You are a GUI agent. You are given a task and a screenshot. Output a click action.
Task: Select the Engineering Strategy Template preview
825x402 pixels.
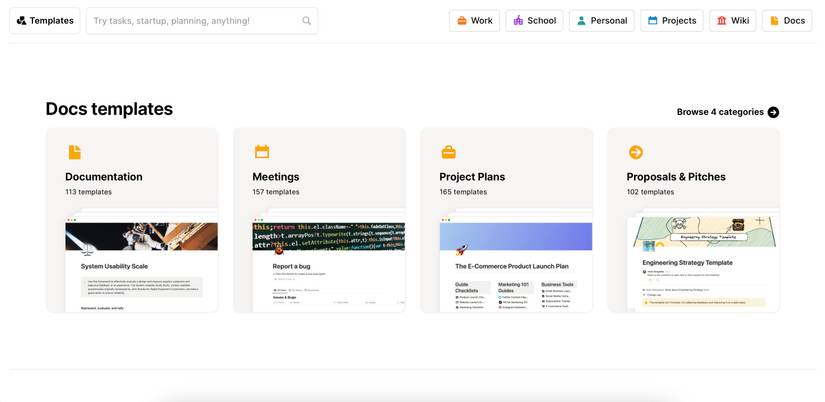click(703, 265)
